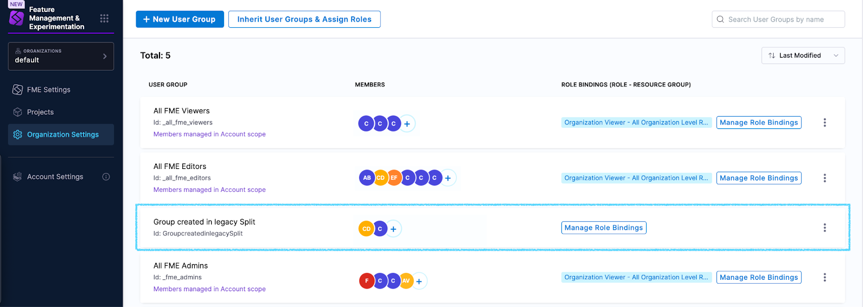The width and height of the screenshot is (868, 307).
Task: Expand the Organizations default selector
Action: click(x=61, y=57)
